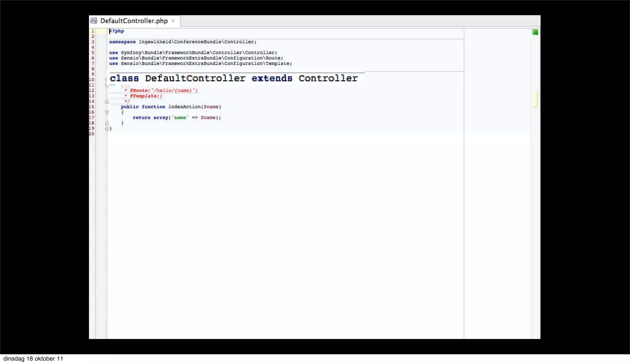This screenshot has width=630, height=364.
Task: Click the fold end marker on line 18
Action: coord(107,123)
